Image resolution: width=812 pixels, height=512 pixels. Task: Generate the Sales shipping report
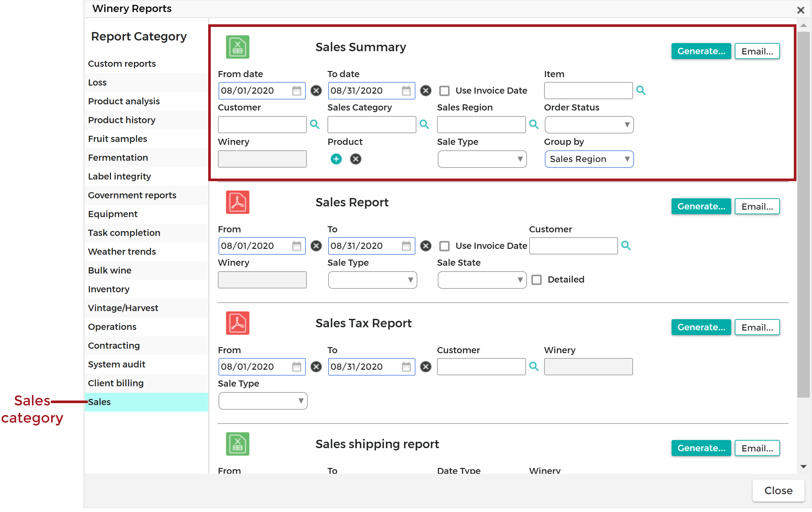(x=701, y=448)
